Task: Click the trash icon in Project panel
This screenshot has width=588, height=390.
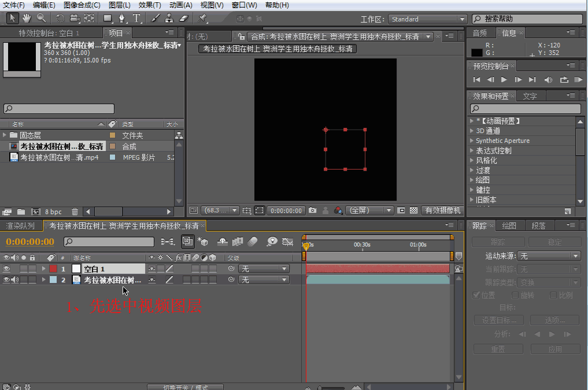Action: (x=75, y=212)
